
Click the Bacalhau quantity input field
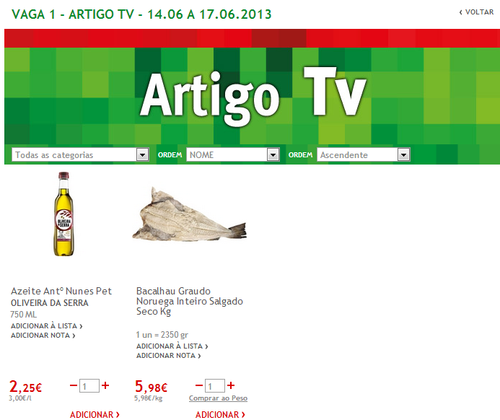pyautogui.click(x=215, y=386)
